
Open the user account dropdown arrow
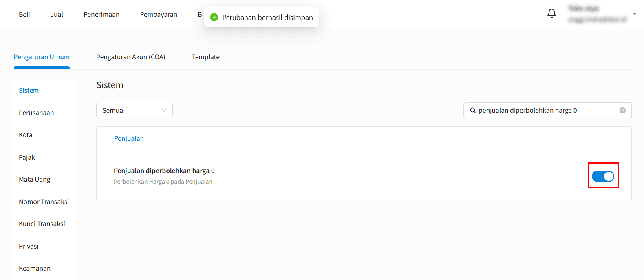[x=634, y=14]
